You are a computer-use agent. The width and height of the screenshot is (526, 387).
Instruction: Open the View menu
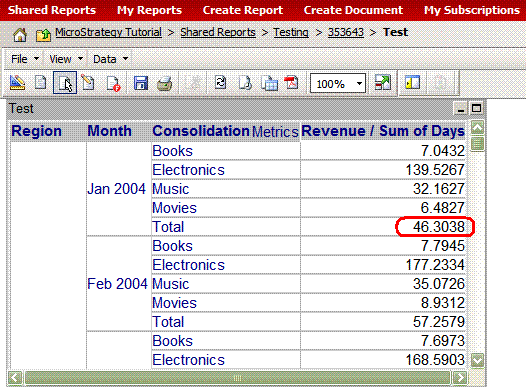pyautogui.click(x=66, y=59)
